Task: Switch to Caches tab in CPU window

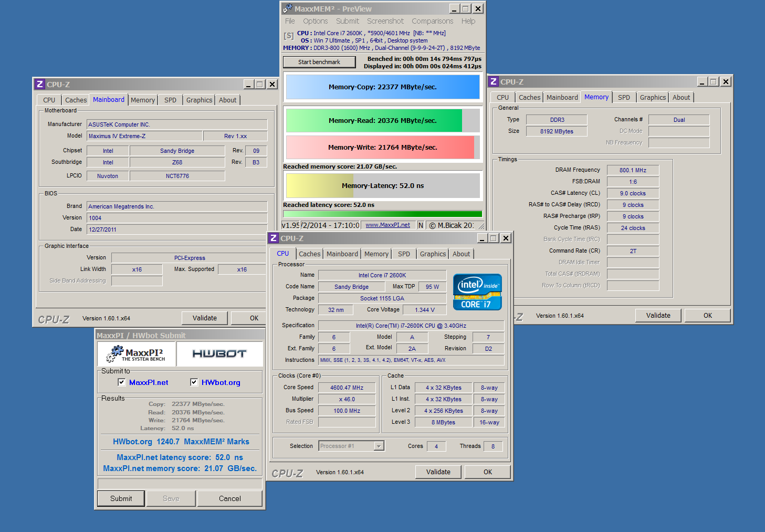Action: (x=310, y=254)
